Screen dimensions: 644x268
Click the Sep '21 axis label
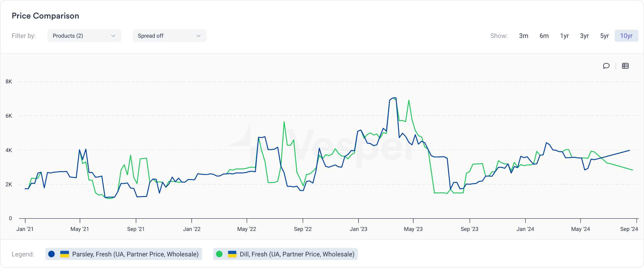pos(136,229)
